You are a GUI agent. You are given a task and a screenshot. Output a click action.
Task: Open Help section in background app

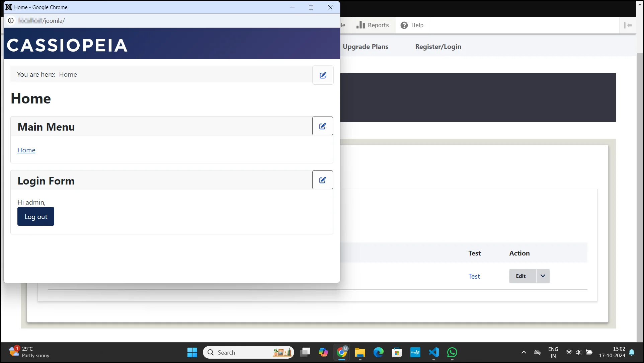412,25
